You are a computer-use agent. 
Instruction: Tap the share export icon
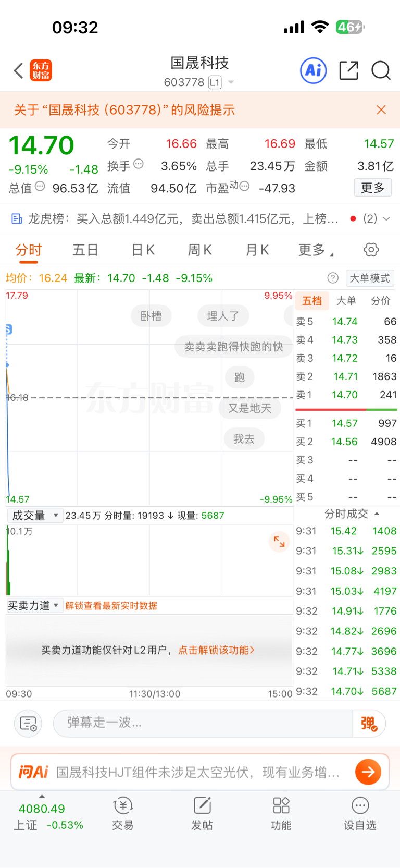[348, 70]
